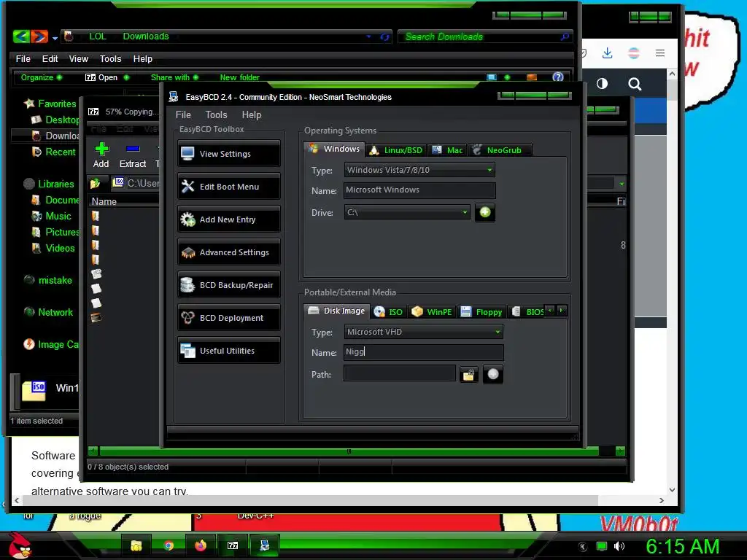Select mistake in Explorer navigation pane

[48, 280]
